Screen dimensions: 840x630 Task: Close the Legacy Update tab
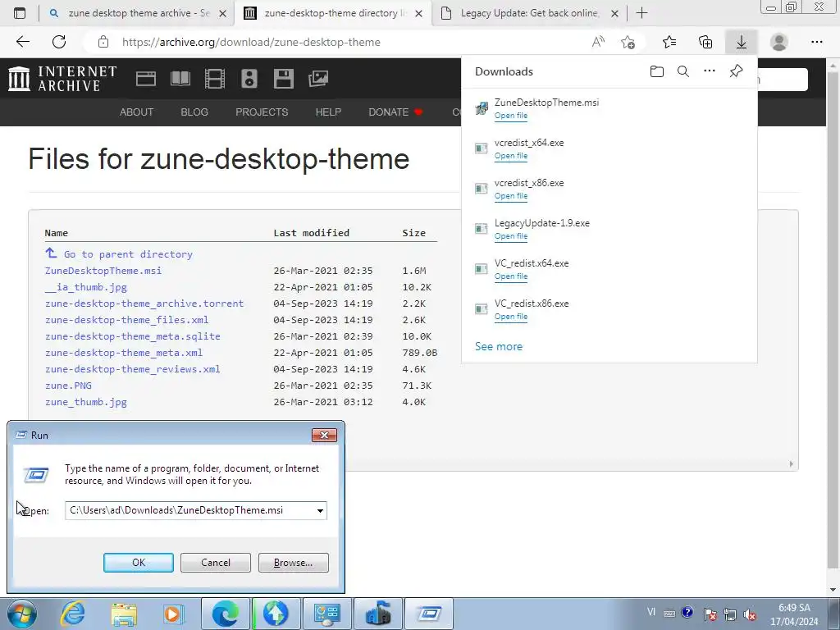pyautogui.click(x=615, y=13)
